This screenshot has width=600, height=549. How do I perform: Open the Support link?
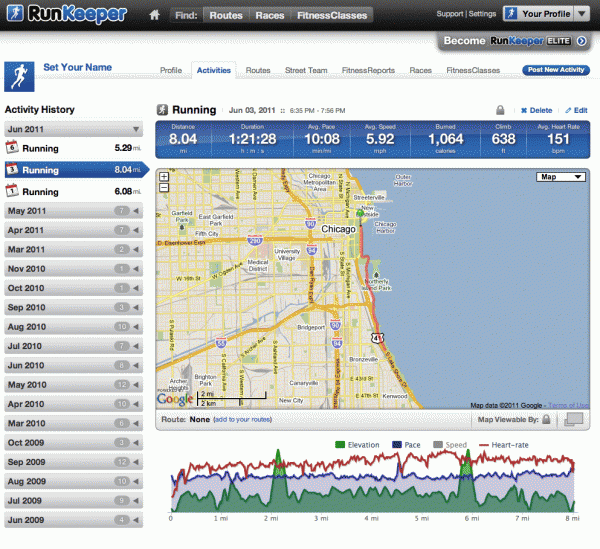[x=450, y=14]
